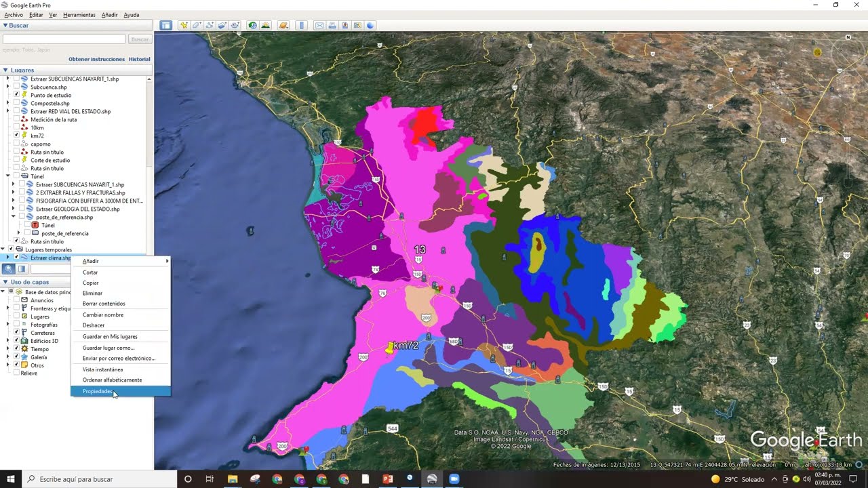Expand the Fronteras y etiquetas layer
This screenshot has height=488, width=868.
pyautogui.click(x=7, y=308)
